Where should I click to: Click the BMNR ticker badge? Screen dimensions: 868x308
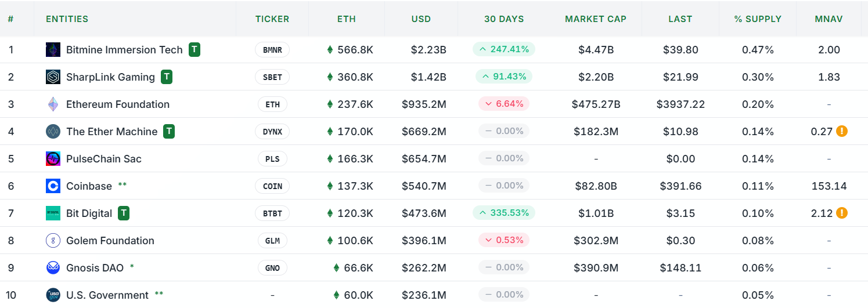(272, 50)
